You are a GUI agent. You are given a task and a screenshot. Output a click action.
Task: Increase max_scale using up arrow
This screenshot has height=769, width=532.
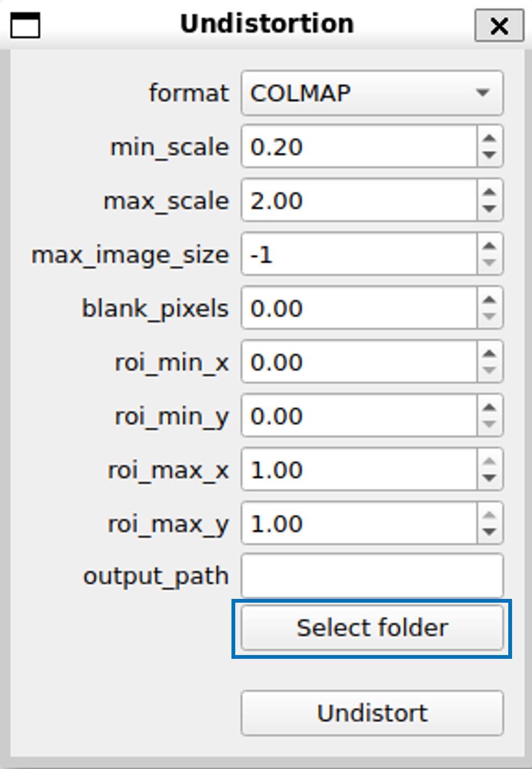[489, 192]
